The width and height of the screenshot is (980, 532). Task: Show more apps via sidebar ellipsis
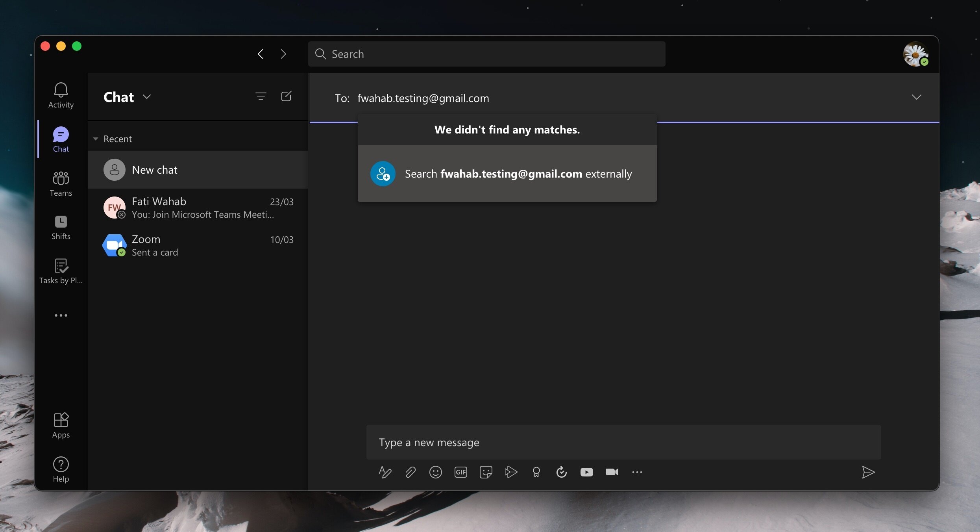[61, 315]
